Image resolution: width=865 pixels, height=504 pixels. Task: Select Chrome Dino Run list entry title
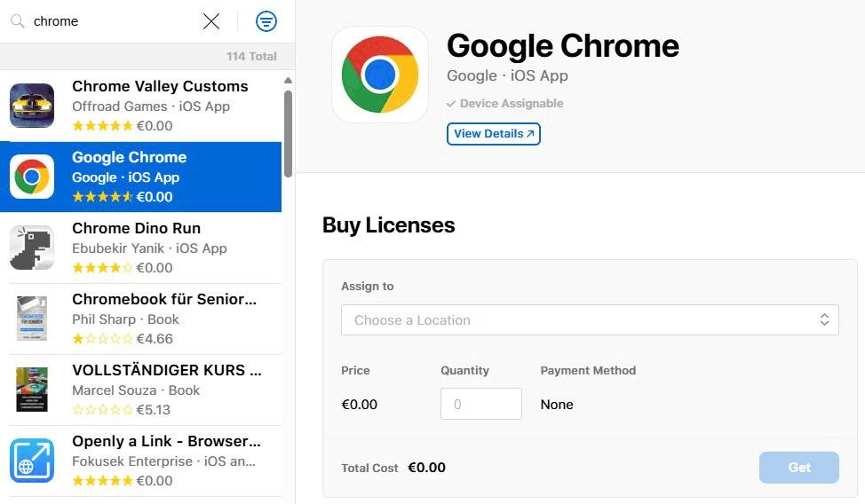[136, 228]
